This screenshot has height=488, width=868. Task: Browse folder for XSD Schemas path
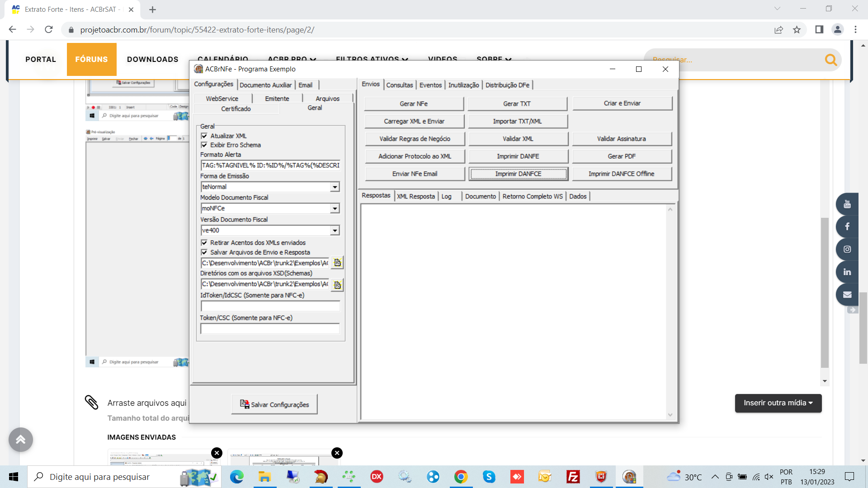point(337,285)
